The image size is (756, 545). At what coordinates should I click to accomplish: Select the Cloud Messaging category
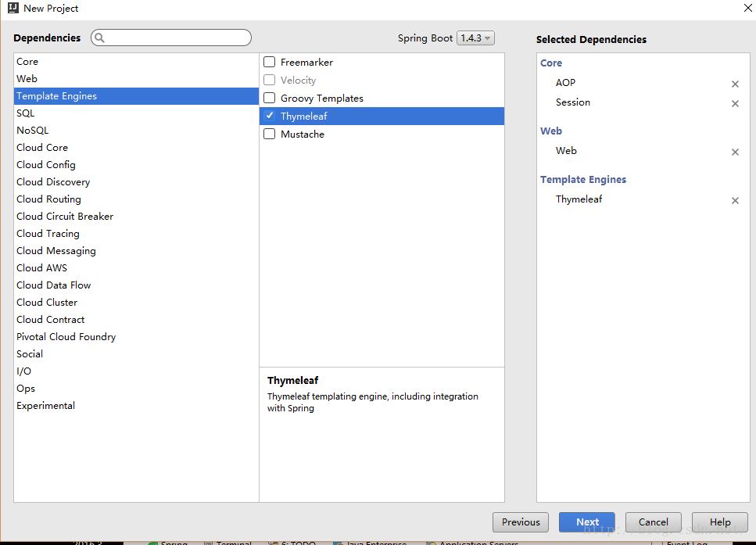tap(137, 251)
